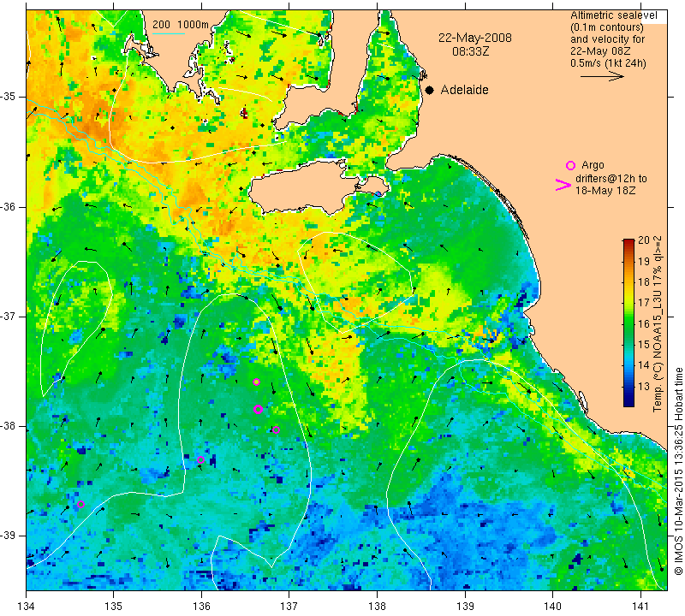Click the Argo float marker nearest 136 longitude
This screenshot has width=685, height=616.
tap(200, 459)
